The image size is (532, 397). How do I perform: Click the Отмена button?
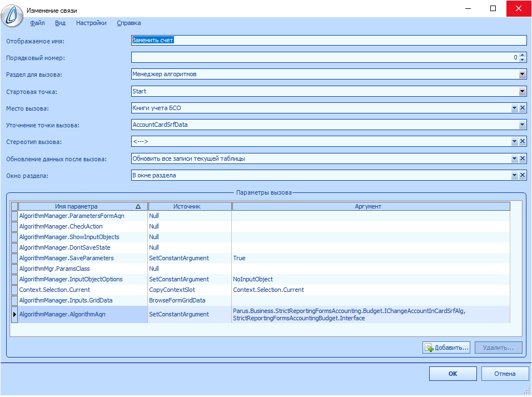coord(505,374)
